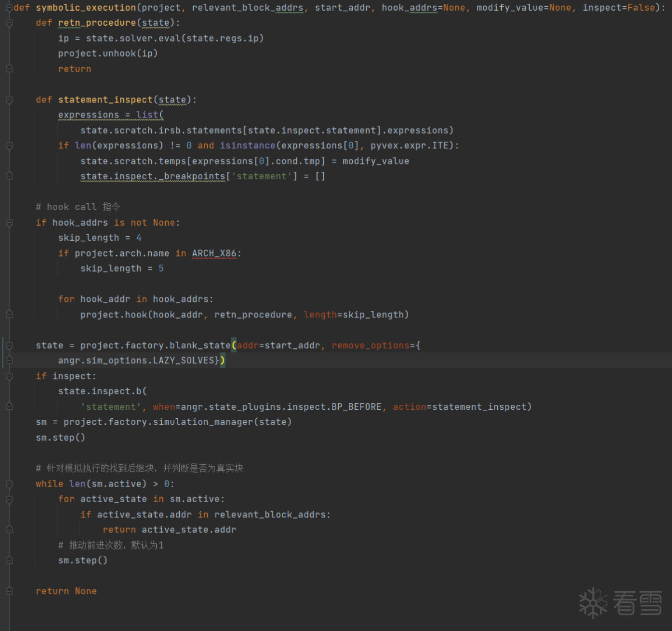Click fold-end marker beside 'return None'

click(10, 591)
